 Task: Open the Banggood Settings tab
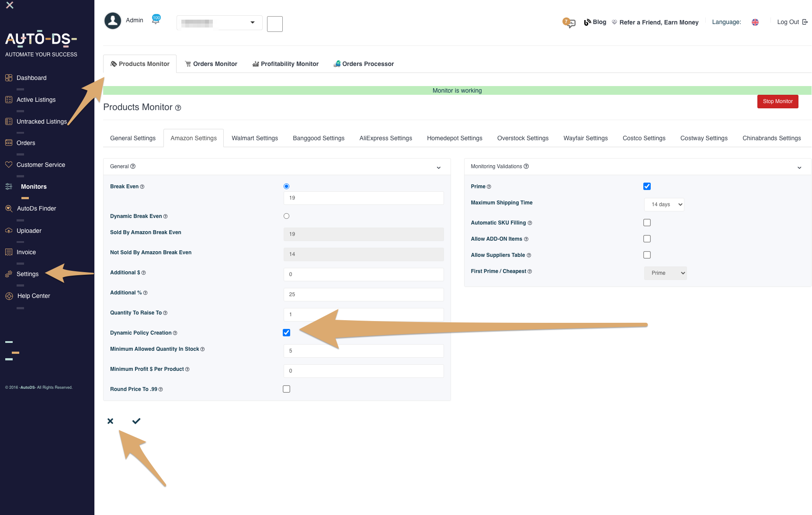pyautogui.click(x=319, y=138)
